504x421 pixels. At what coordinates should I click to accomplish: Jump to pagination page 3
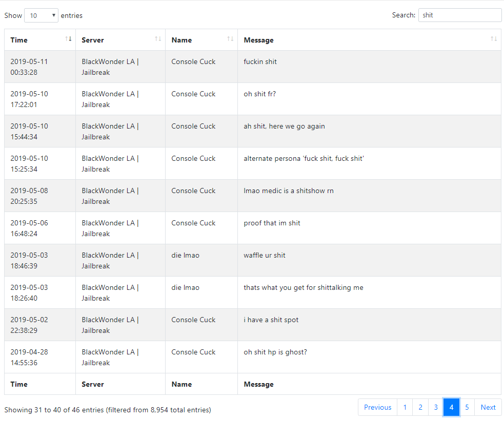[x=435, y=407]
